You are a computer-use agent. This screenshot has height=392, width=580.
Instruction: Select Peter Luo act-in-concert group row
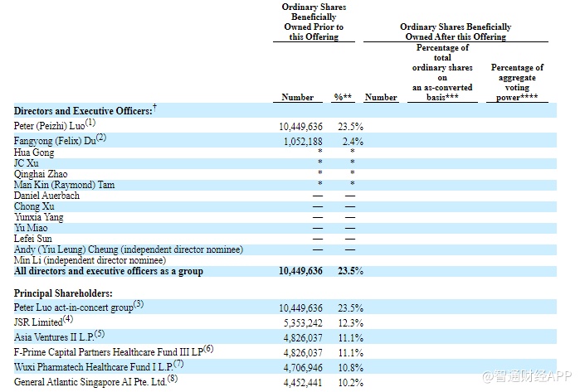point(74,307)
